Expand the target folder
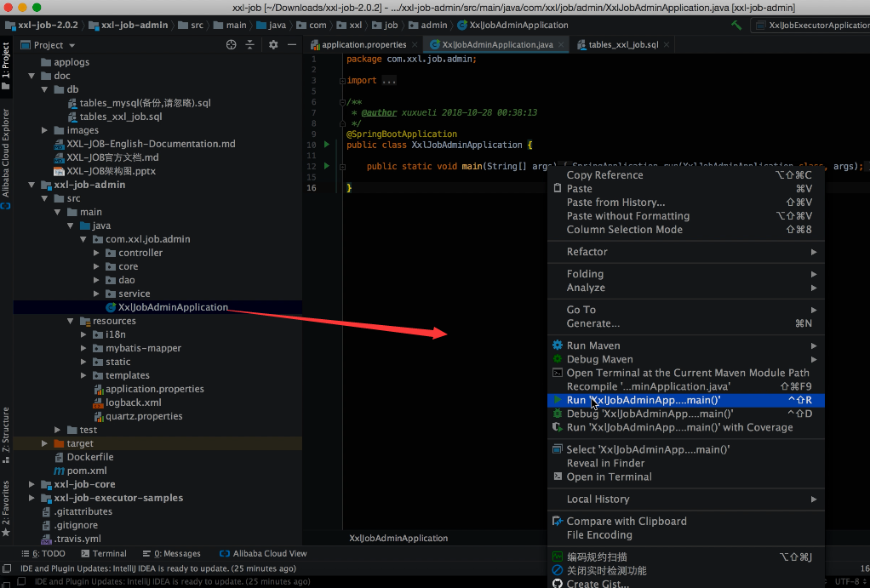The height and width of the screenshot is (588, 870). click(44, 444)
